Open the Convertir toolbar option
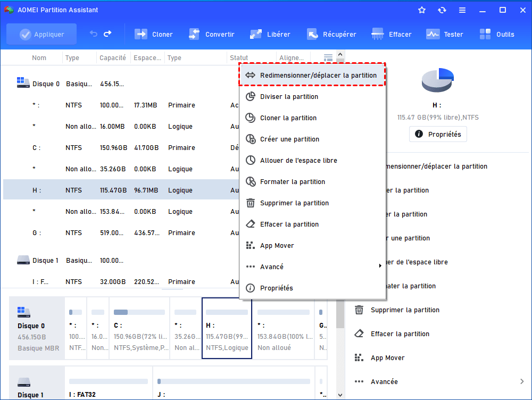This screenshot has width=532, height=400. (211, 34)
